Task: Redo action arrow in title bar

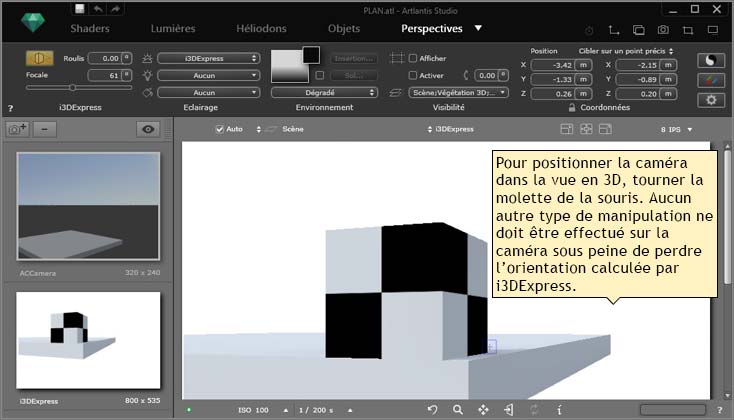Action: [115, 9]
